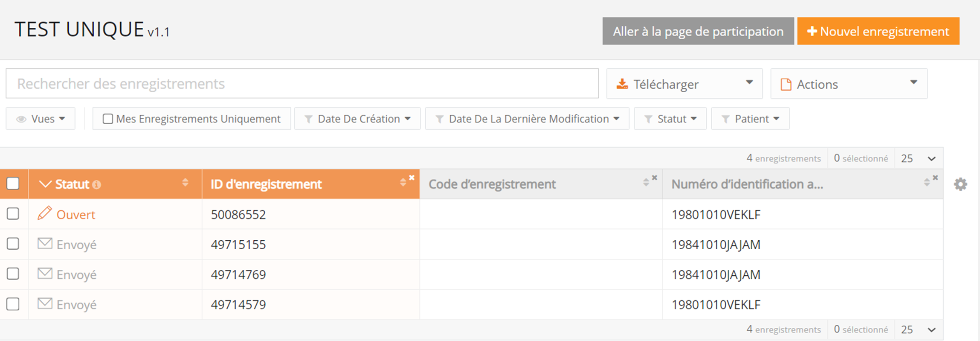The height and width of the screenshot is (341, 980).
Task: Expand the Actions dropdown menu
Action: (x=848, y=84)
